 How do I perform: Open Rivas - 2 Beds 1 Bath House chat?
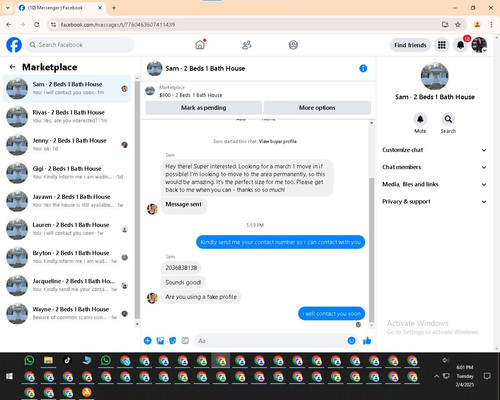click(67, 117)
